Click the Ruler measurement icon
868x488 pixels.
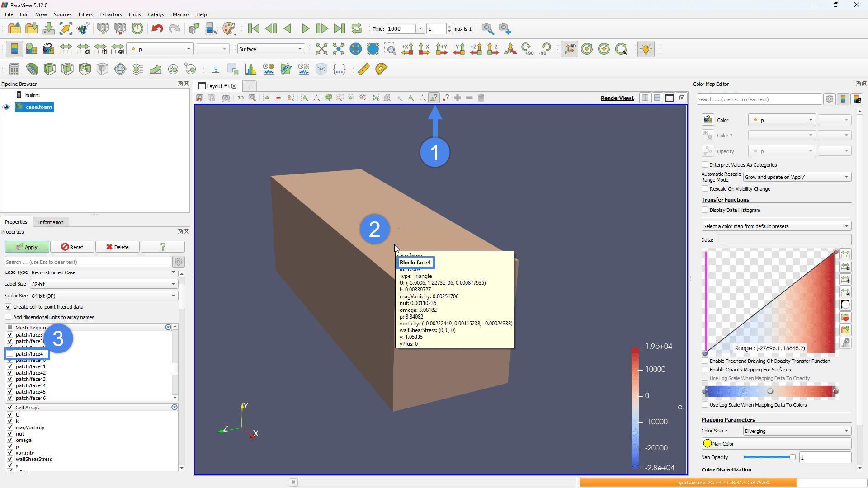(363, 69)
